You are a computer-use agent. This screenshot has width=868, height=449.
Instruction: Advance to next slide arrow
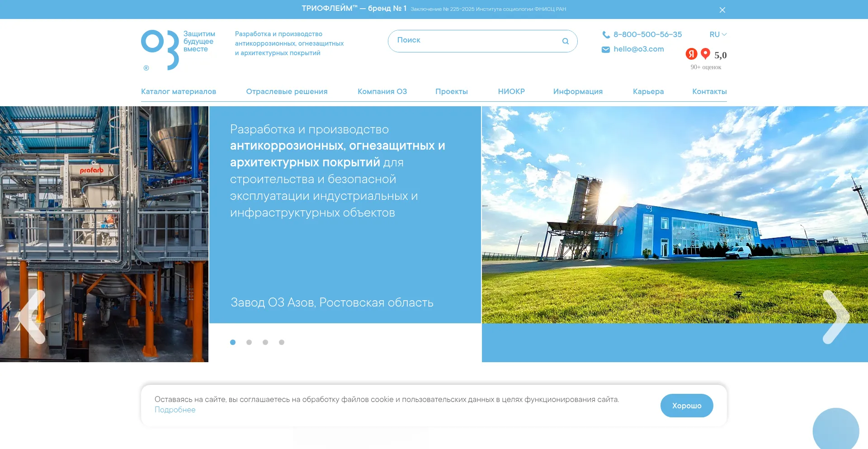pos(835,317)
